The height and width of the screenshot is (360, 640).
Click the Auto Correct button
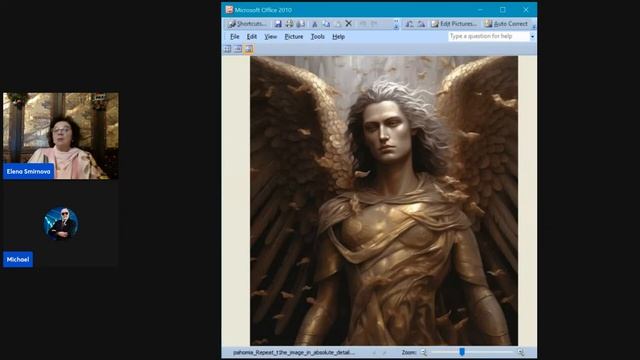coord(506,24)
